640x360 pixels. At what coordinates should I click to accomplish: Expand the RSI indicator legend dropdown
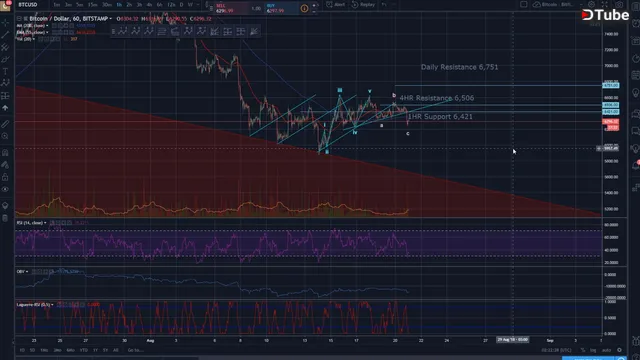tap(45, 223)
